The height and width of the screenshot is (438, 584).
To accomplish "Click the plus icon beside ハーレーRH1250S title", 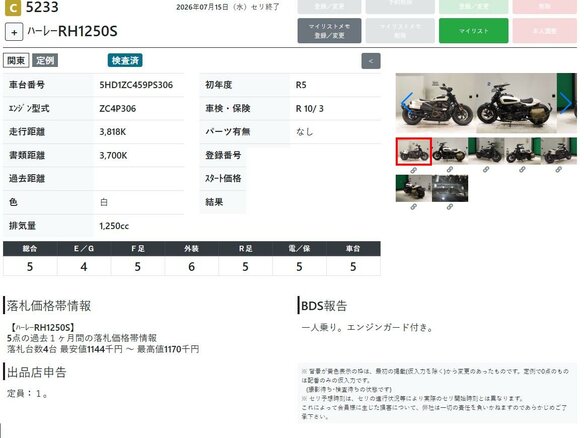I will pyautogui.click(x=14, y=32).
